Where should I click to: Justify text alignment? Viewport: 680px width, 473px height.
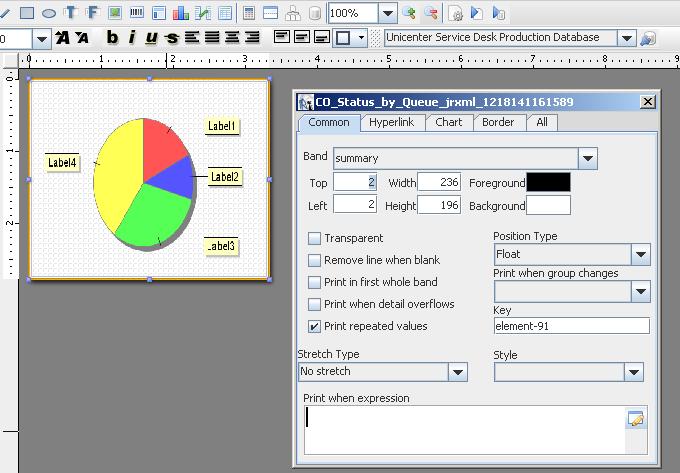click(212, 38)
